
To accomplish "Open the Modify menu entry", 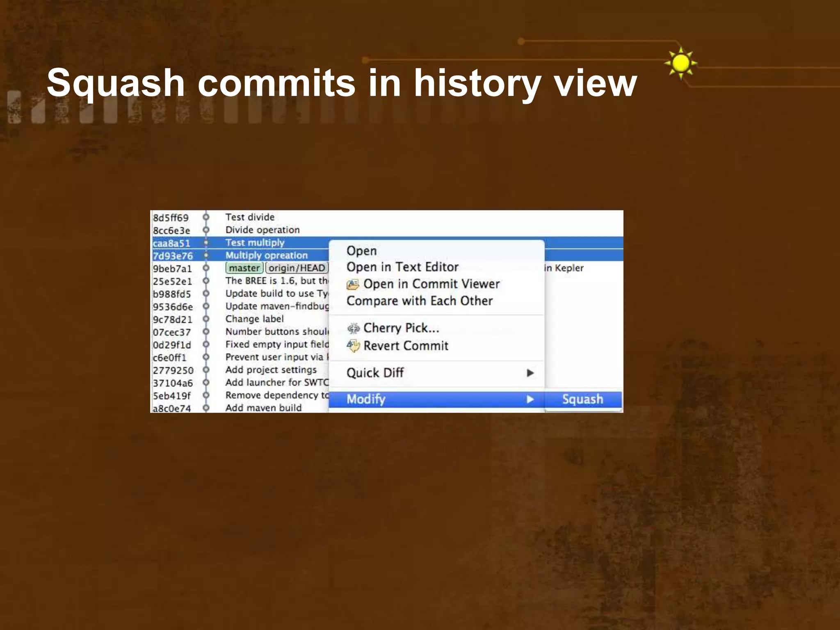I will click(437, 399).
